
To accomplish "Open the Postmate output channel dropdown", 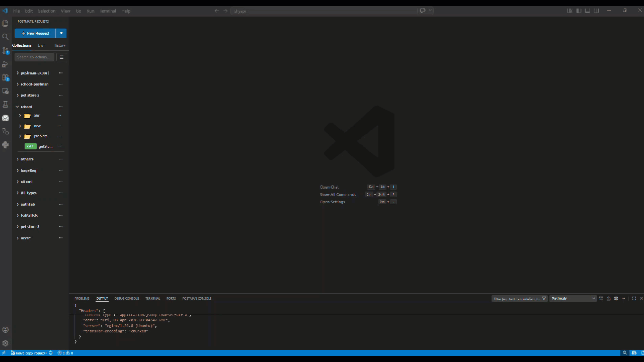I will pos(573,299).
